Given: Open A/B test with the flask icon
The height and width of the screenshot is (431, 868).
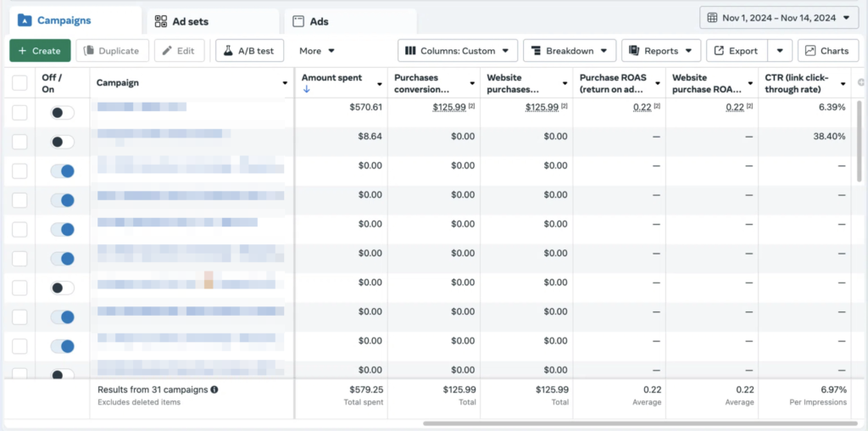Looking at the screenshot, I should pyautogui.click(x=249, y=51).
